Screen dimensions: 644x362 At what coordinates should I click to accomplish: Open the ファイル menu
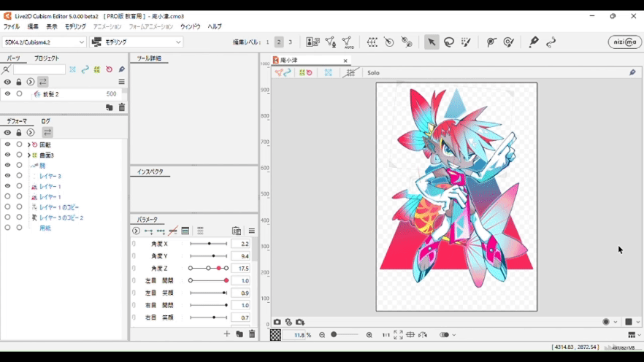(12, 27)
